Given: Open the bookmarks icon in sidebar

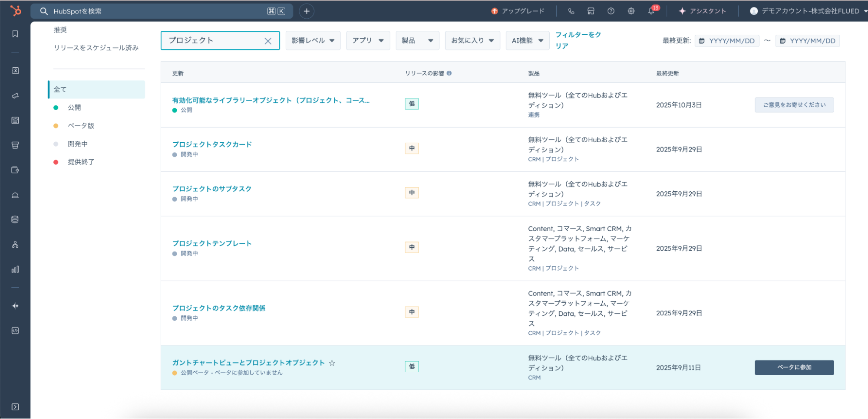Looking at the screenshot, I should (15, 34).
